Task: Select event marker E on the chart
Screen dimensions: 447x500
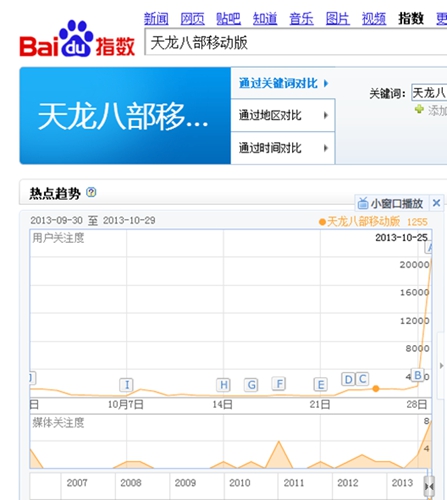Action: coord(321,385)
